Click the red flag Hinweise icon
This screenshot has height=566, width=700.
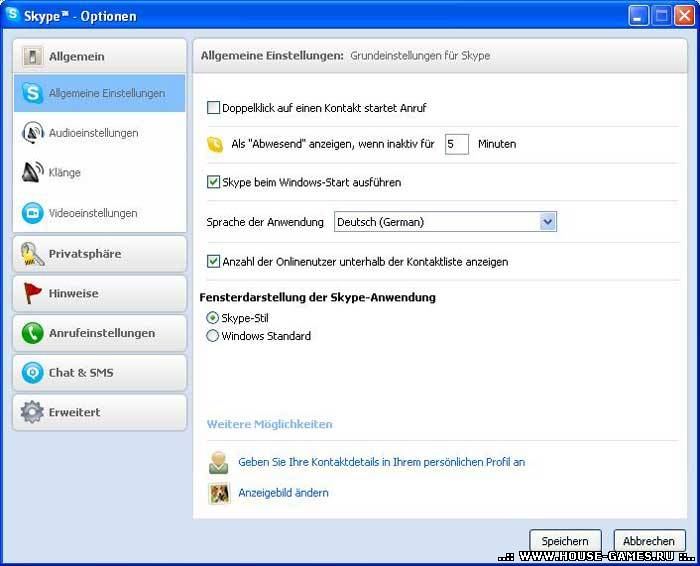pyautogui.click(x=32, y=293)
